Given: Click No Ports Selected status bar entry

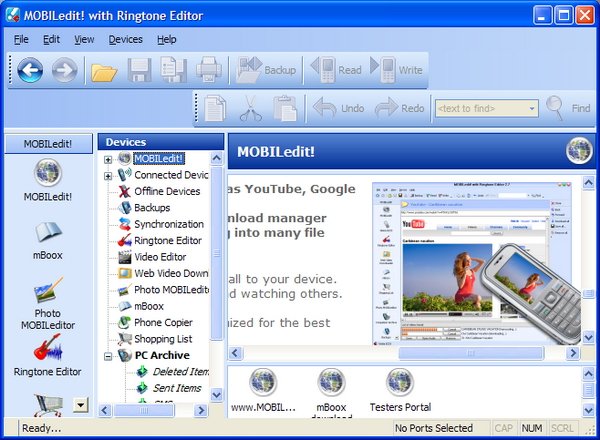Looking at the screenshot, I should point(434,428).
